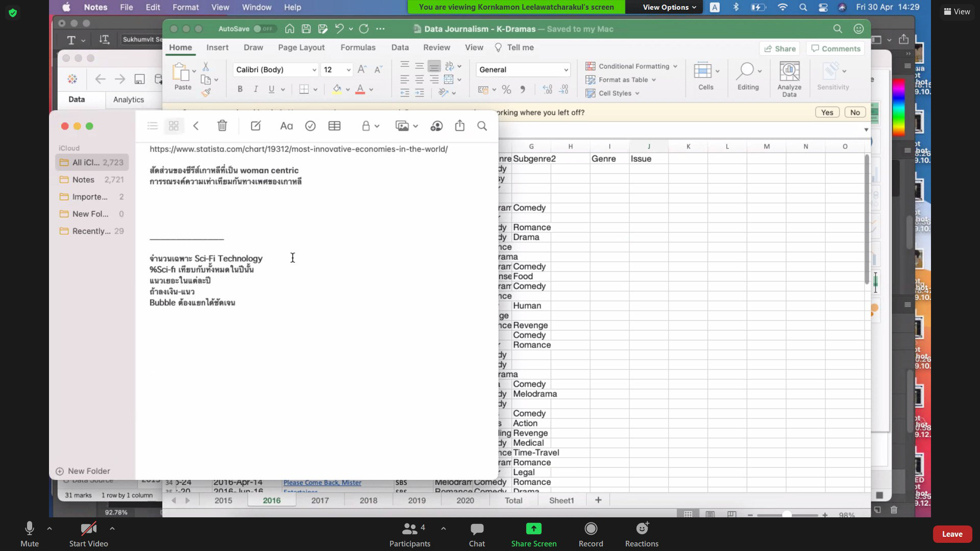Use Format Painter brush in Excel
This screenshot has height=551, width=980.
coord(206,92)
